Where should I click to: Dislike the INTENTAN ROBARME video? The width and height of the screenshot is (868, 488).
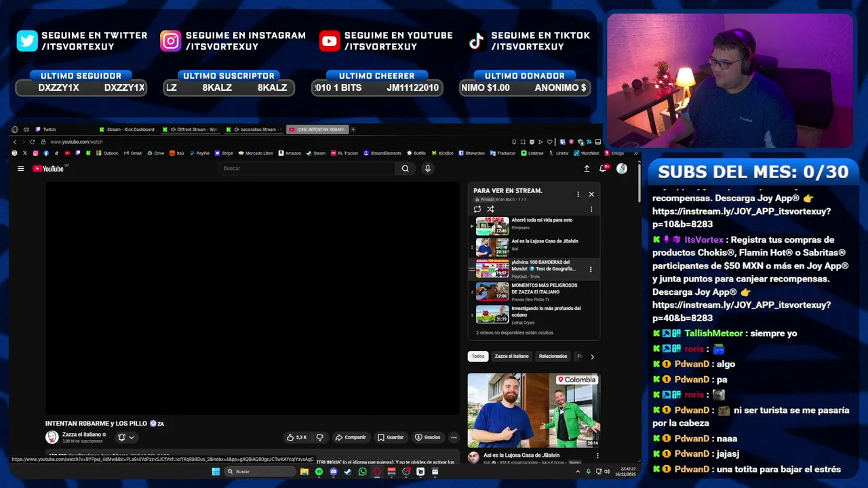[319, 437]
